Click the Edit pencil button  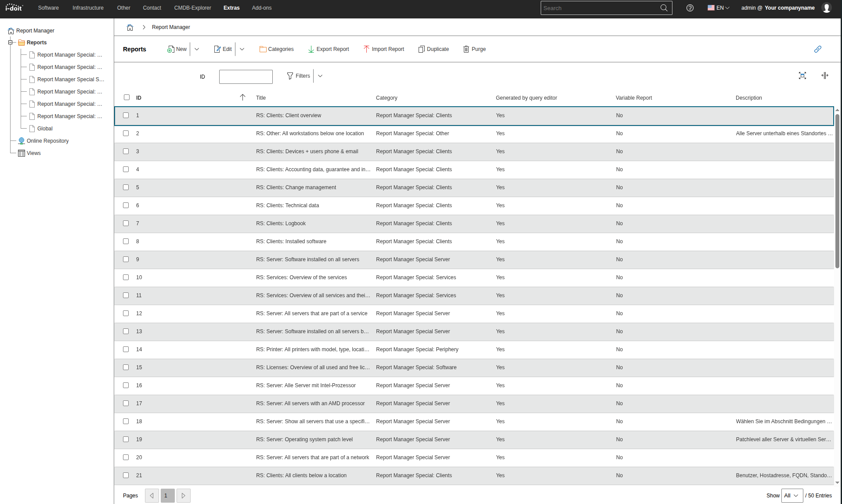click(223, 49)
